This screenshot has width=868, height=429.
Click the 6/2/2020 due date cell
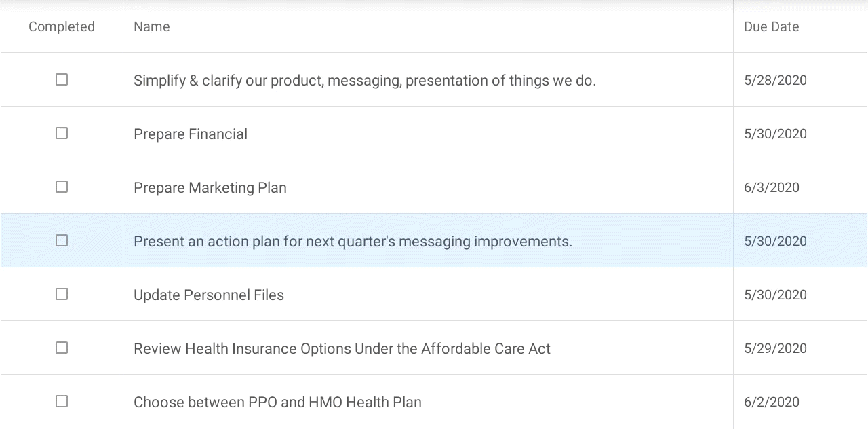(800, 402)
